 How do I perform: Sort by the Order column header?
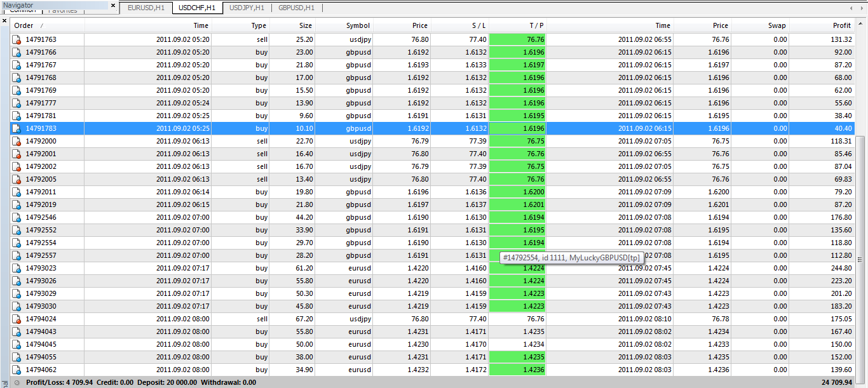tap(48, 25)
